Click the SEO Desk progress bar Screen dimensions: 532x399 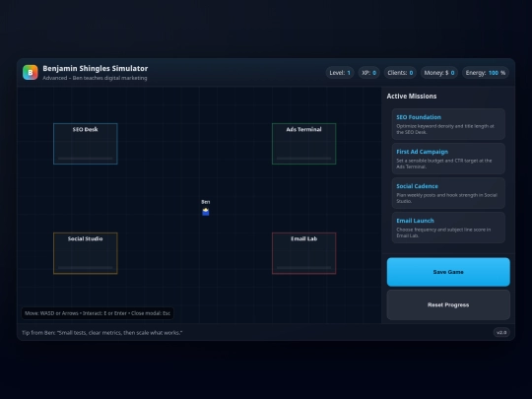tap(86, 158)
